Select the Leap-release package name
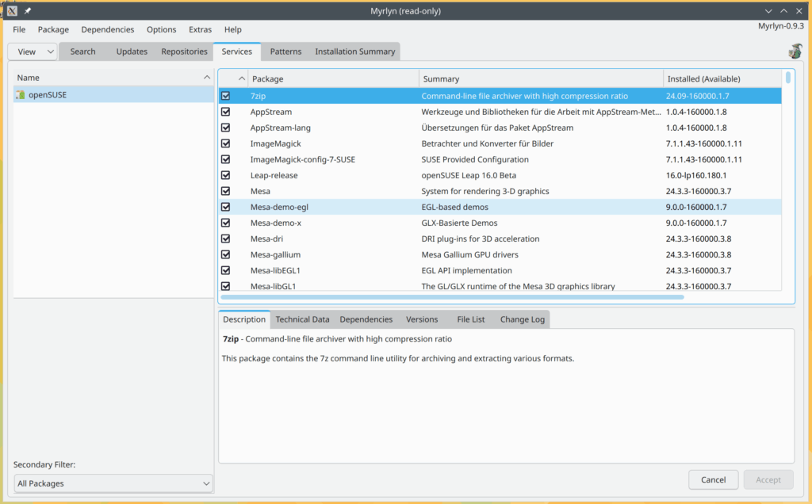The height and width of the screenshot is (504, 812). pyautogui.click(x=274, y=175)
